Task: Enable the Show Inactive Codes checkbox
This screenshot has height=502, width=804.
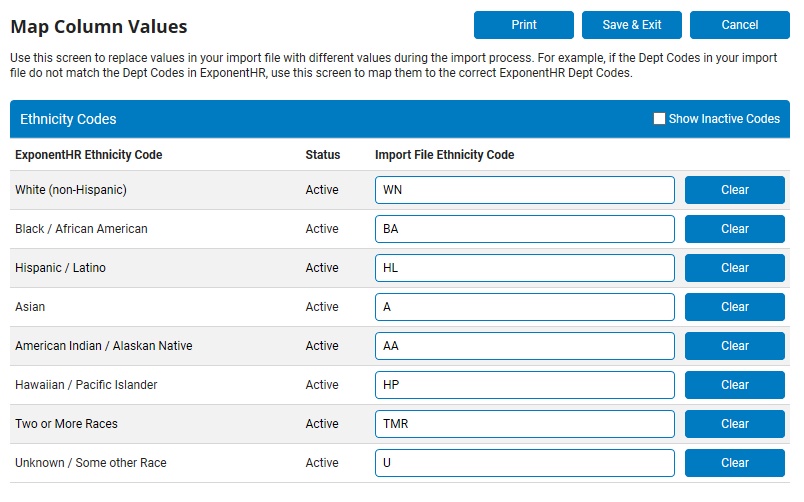Action: (x=659, y=118)
